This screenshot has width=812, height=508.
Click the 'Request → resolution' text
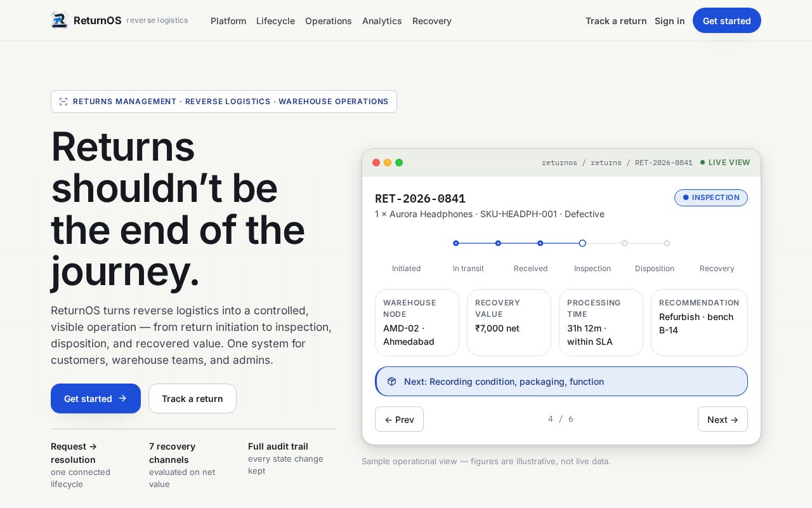tap(74, 453)
